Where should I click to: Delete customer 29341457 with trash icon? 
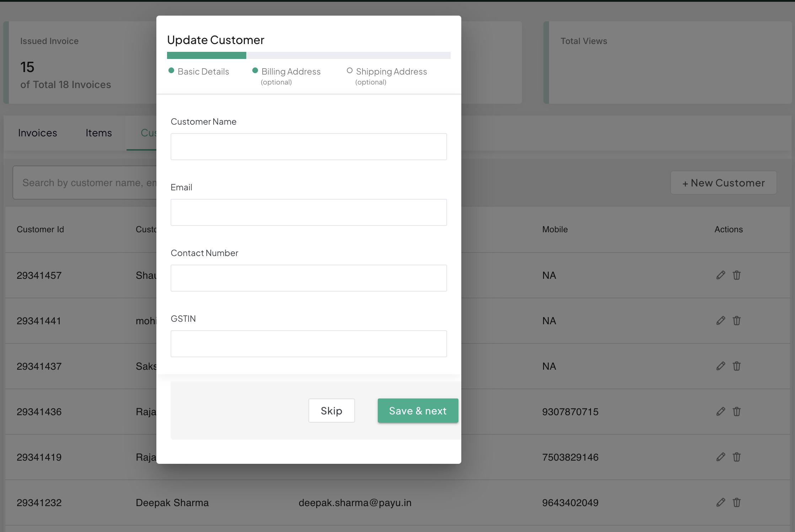(736, 275)
